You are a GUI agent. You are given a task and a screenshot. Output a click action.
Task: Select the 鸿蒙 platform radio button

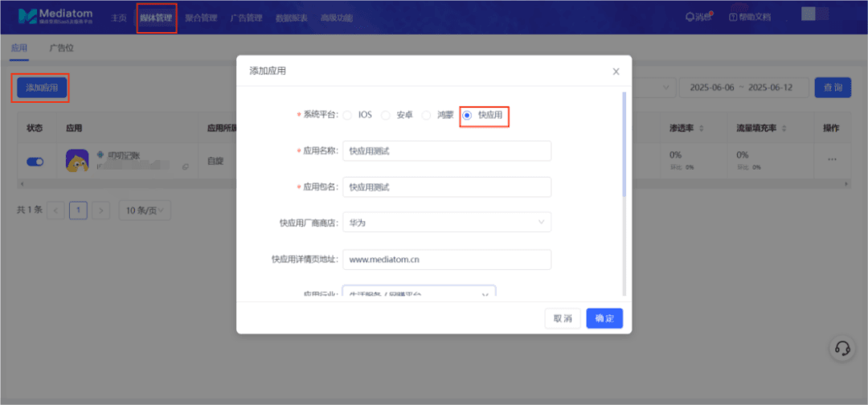pyautogui.click(x=426, y=116)
